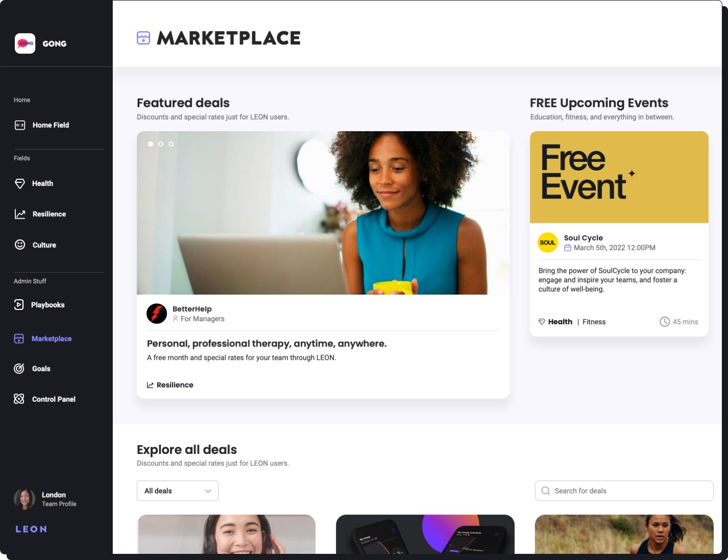Viewport: 728px width, 560px height.
Task: Click the Gong company logo icon
Action: point(25,44)
